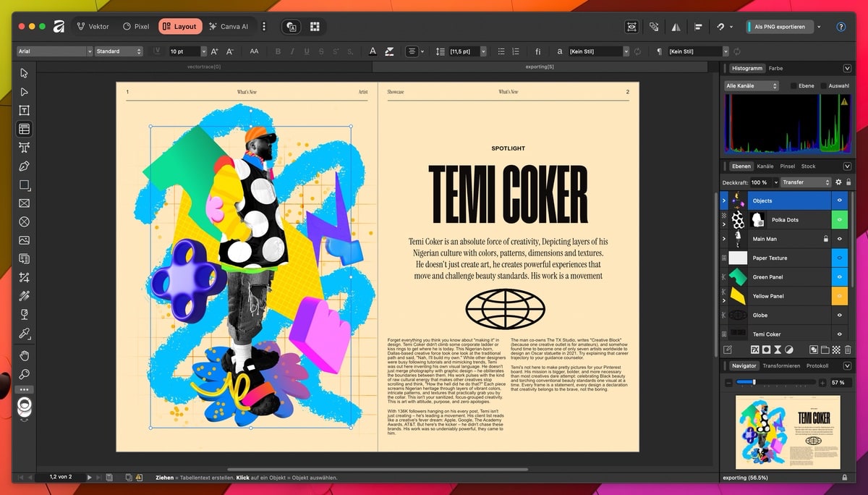Open help with the question mark icon
868x495 pixels.
coord(841,27)
